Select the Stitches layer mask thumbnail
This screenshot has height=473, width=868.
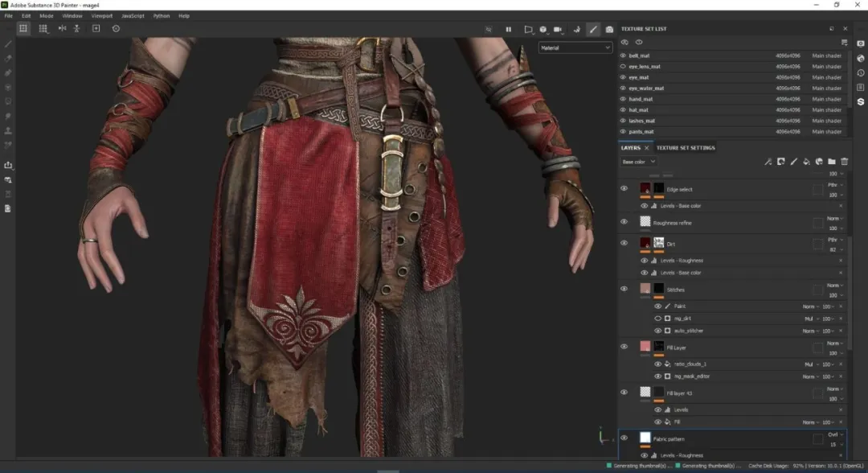click(x=659, y=289)
